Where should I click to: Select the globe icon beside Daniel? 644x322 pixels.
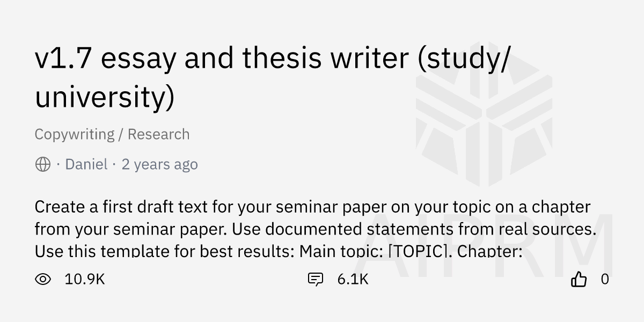click(x=43, y=164)
